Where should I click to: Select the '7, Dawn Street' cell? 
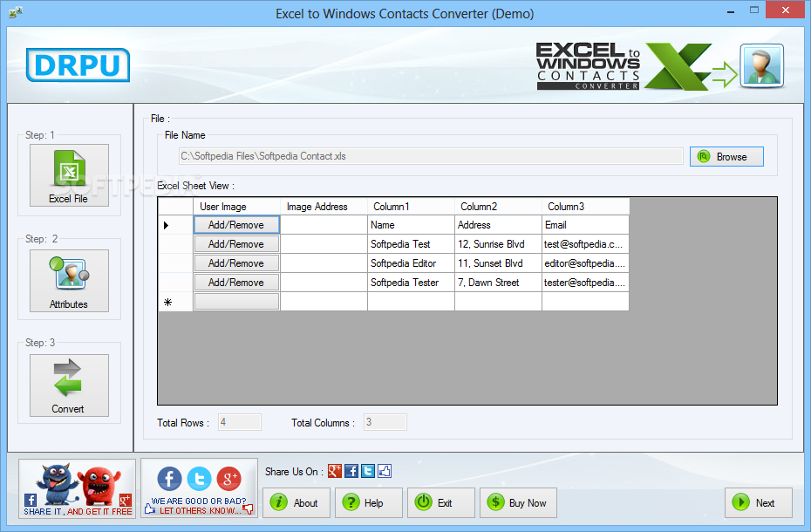[498, 283]
